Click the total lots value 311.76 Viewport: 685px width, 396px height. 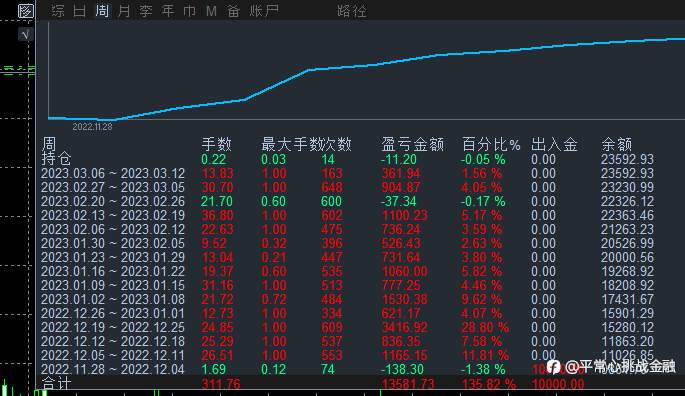[x=221, y=384]
